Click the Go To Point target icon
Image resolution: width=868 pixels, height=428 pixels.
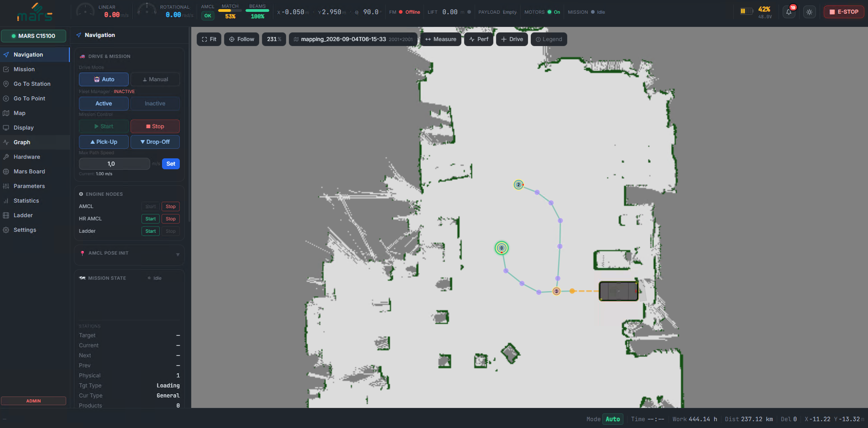(x=6, y=99)
